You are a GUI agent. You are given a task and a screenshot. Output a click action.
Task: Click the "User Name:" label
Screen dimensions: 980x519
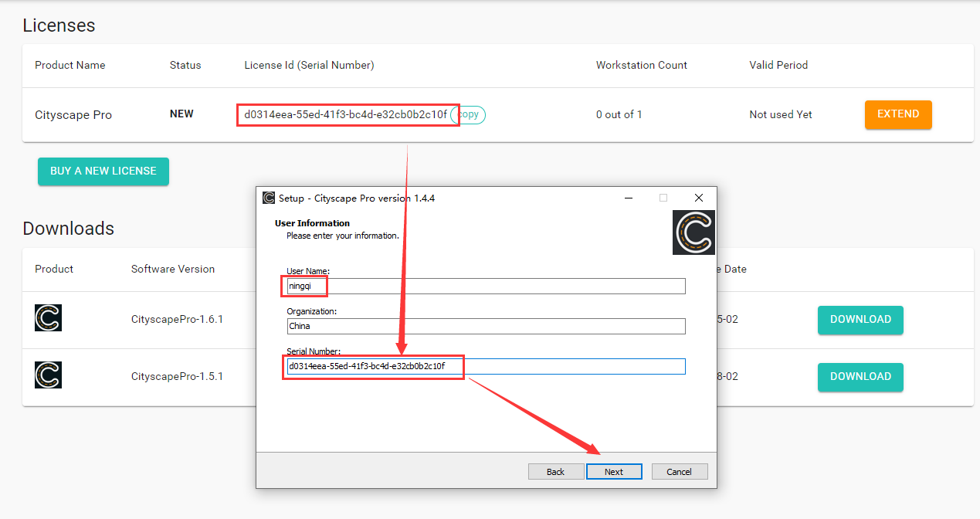307,271
